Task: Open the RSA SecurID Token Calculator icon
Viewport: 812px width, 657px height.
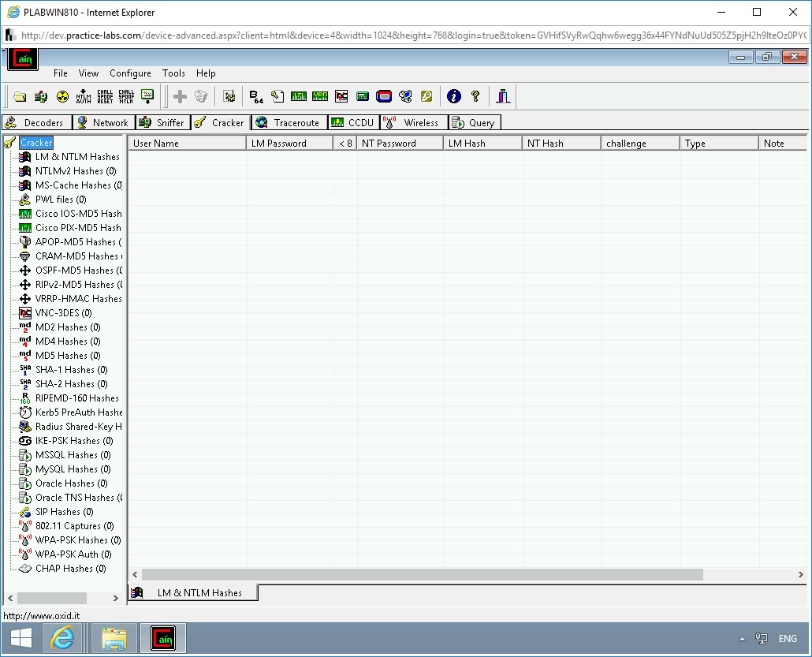Action: 383,96
